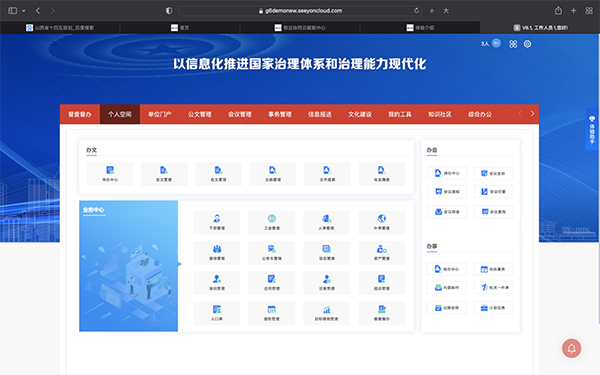Open the 目标绩效管理 chart tile
The image size is (600, 375).
(326, 313)
